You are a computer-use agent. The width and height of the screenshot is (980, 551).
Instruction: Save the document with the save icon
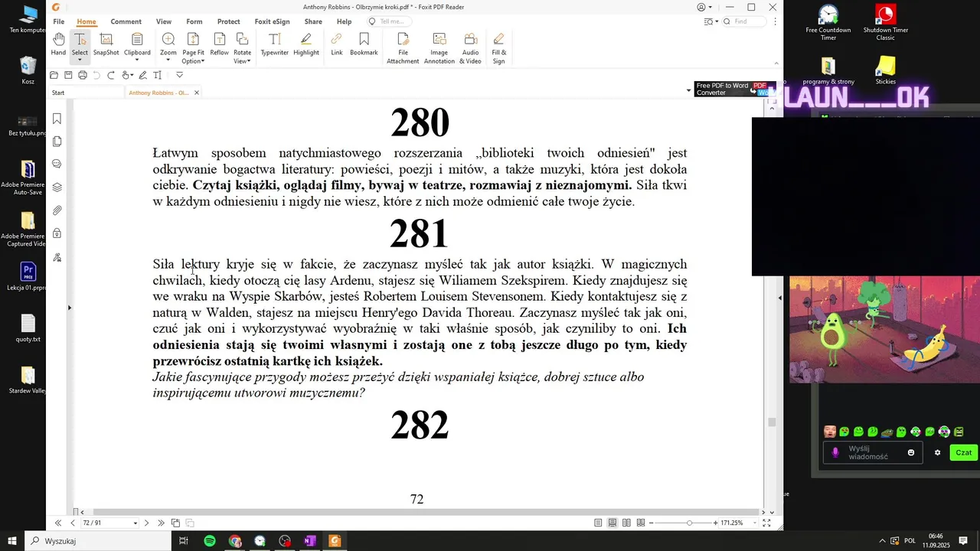68,75
